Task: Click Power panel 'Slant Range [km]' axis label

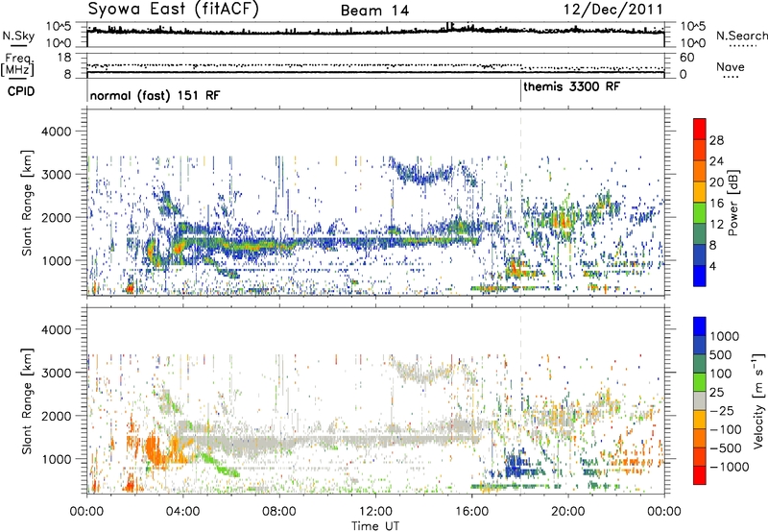Action: click(27, 203)
